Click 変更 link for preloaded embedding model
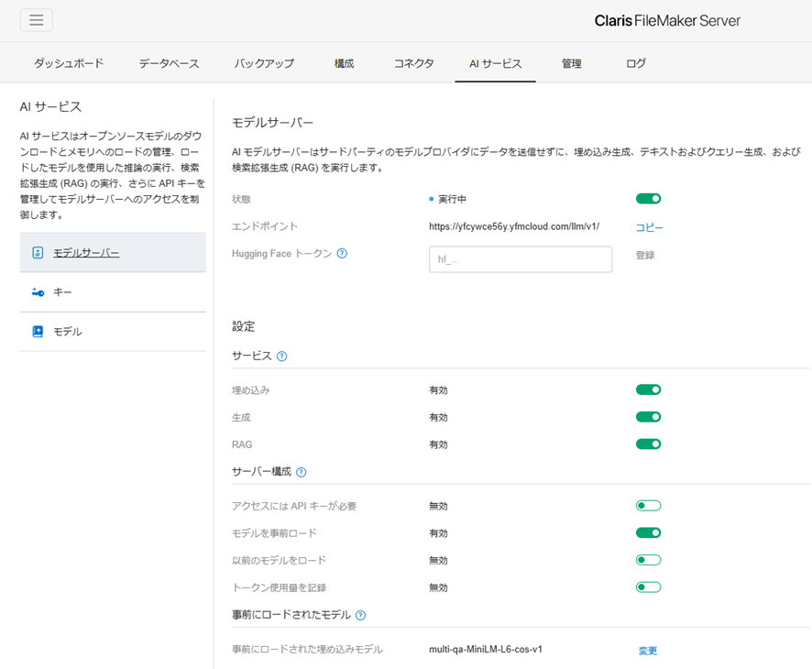 pyautogui.click(x=648, y=651)
